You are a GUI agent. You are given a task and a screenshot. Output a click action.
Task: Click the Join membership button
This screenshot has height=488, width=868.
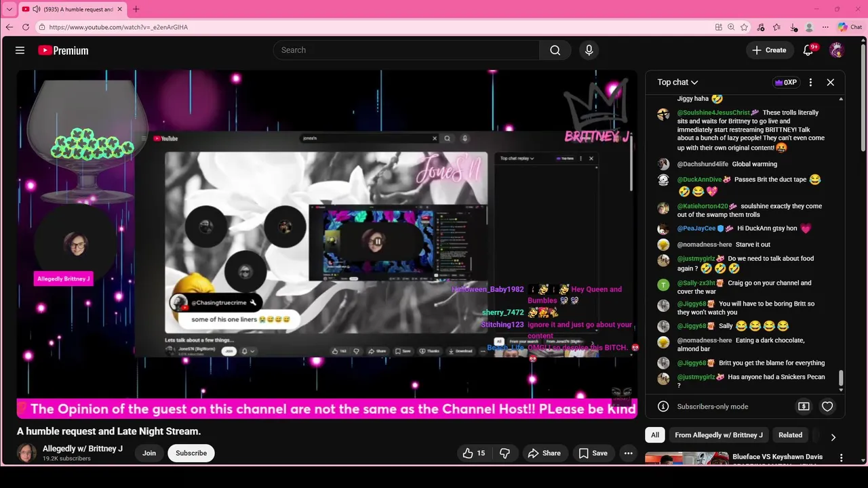click(x=149, y=453)
